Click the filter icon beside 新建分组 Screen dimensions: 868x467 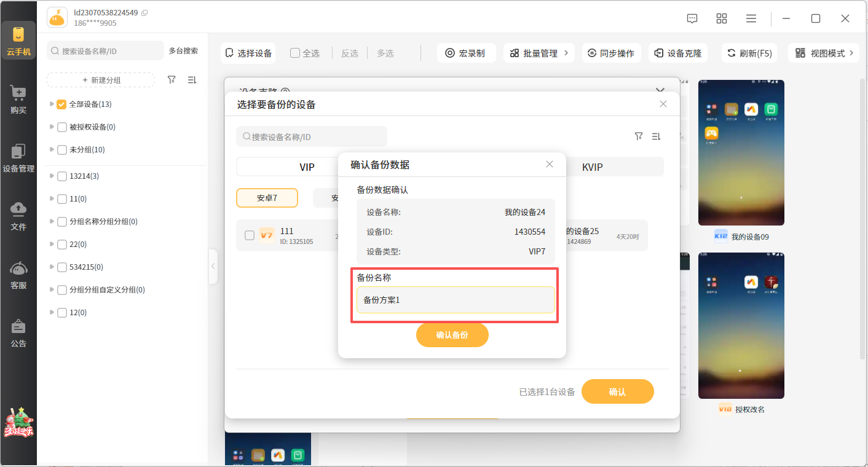tap(172, 80)
